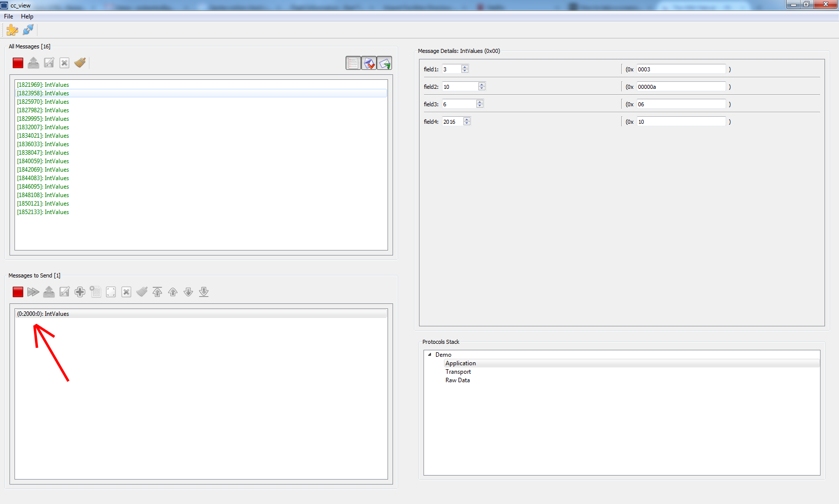Image resolution: width=839 pixels, height=504 pixels.
Task: Clear all received messages with broom
Action: coord(80,63)
